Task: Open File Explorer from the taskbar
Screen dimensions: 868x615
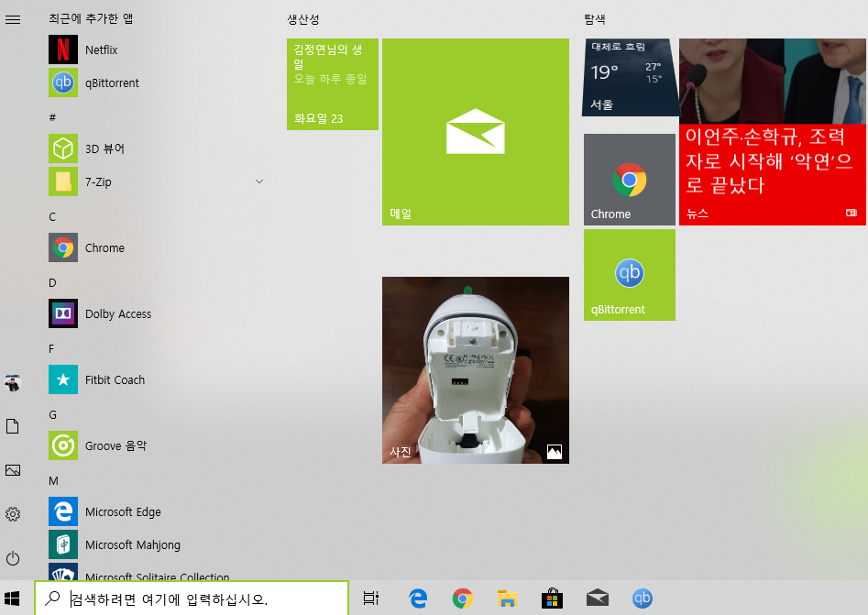Action: tap(507, 599)
